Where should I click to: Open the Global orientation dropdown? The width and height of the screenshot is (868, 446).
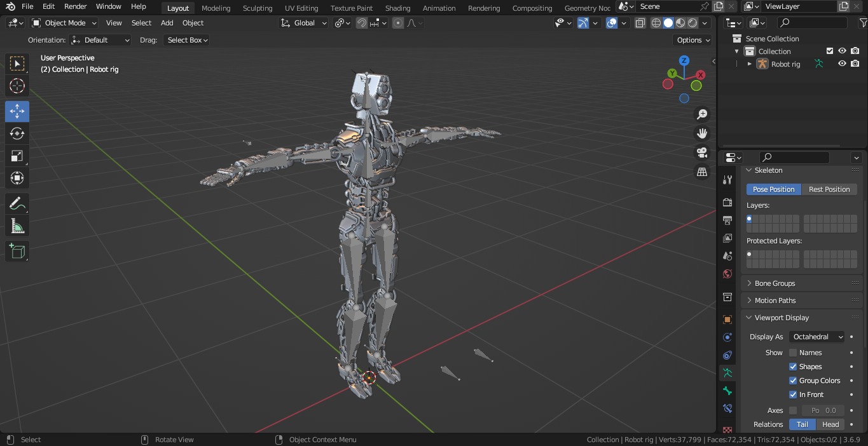(304, 23)
